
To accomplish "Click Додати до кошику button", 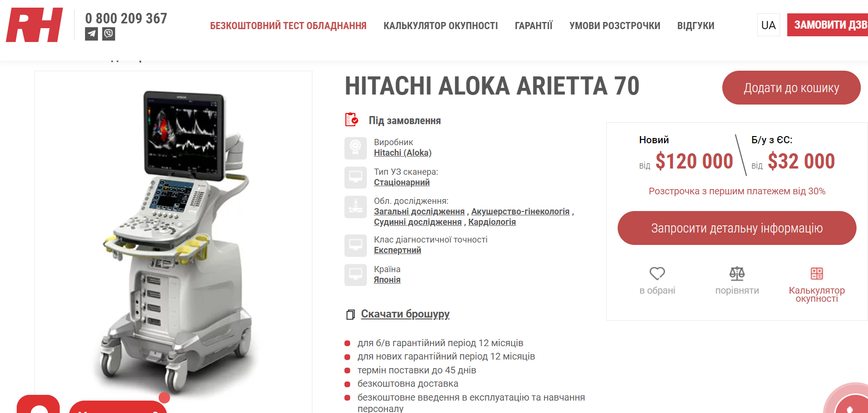I will coord(792,88).
